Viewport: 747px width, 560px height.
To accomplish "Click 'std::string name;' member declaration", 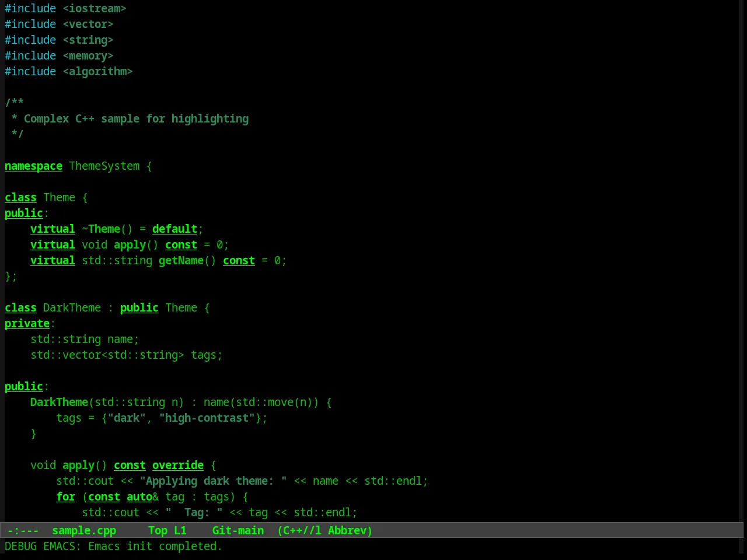I will (x=85, y=339).
